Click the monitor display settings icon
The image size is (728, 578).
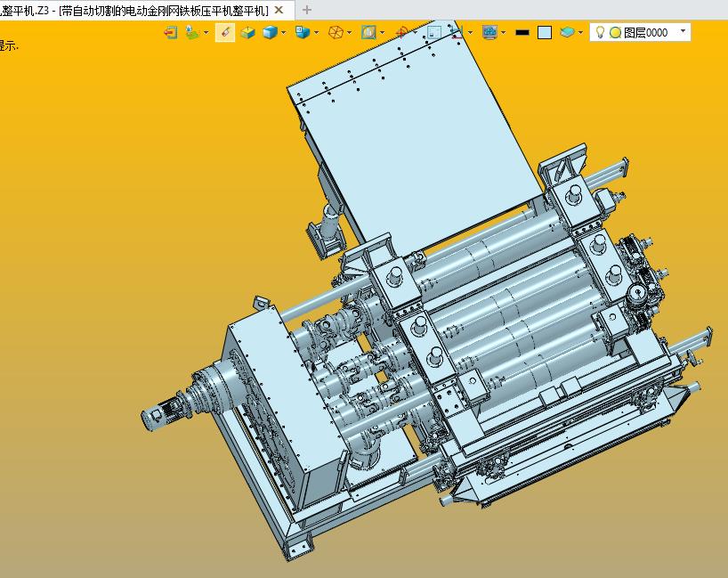pyautogui.click(x=489, y=33)
